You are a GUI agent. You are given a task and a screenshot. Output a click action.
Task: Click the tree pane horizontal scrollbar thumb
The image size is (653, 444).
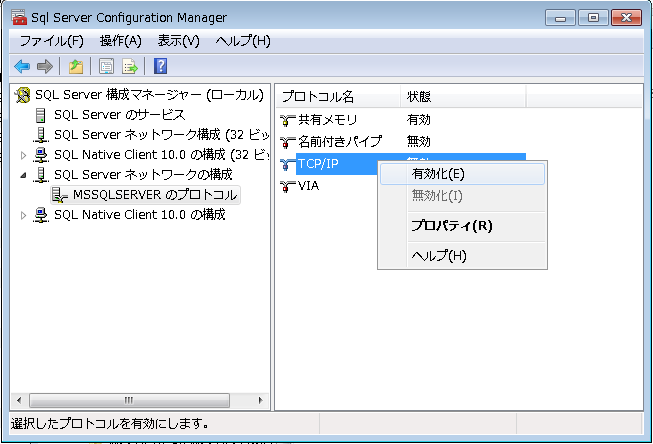tap(129, 401)
